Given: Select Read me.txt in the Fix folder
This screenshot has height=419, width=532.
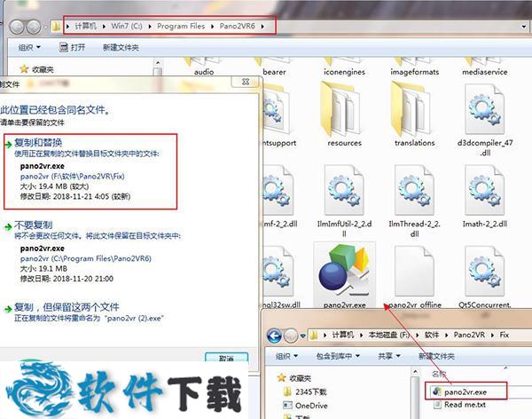Looking at the screenshot, I should (x=459, y=405).
